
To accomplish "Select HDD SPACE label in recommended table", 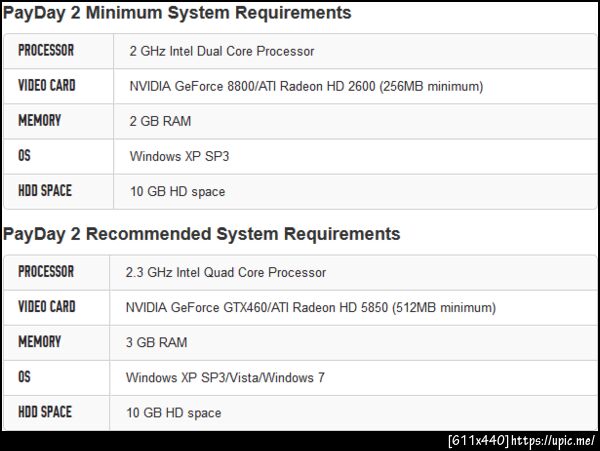I will (45, 411).
